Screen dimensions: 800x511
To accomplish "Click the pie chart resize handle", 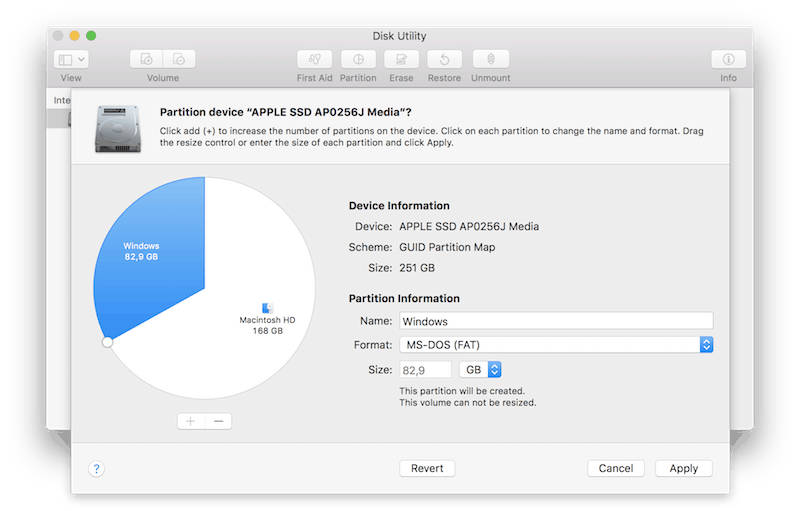I will click(107, 342).
